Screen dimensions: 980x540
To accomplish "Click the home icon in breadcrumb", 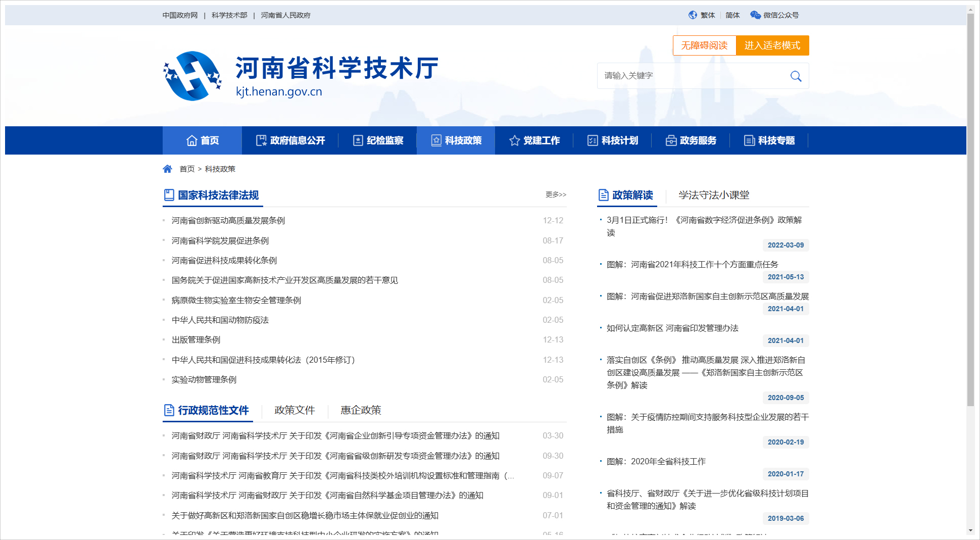I will click(x=167, y=169).
